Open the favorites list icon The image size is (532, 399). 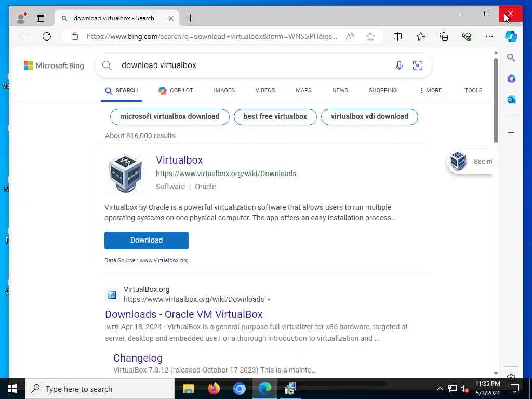click(x=420, y=36)
